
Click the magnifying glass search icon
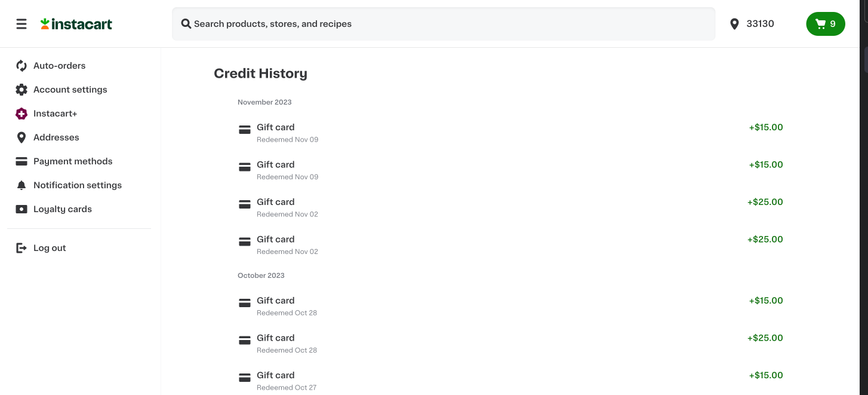[186, 24]
